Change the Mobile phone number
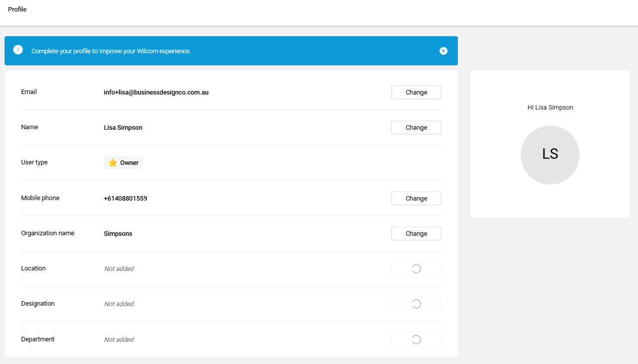This screenshot has height=364, width=638. (x=416, y=199)
